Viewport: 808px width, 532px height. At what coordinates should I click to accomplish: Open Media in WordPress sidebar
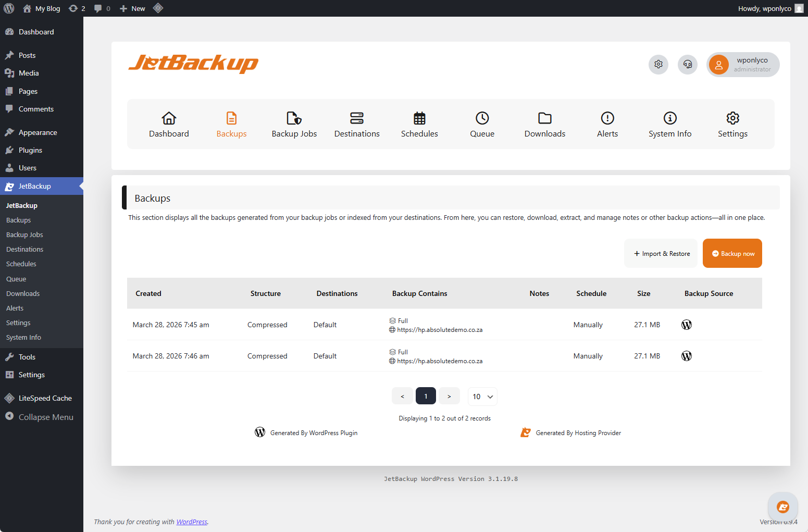point(42,73)
